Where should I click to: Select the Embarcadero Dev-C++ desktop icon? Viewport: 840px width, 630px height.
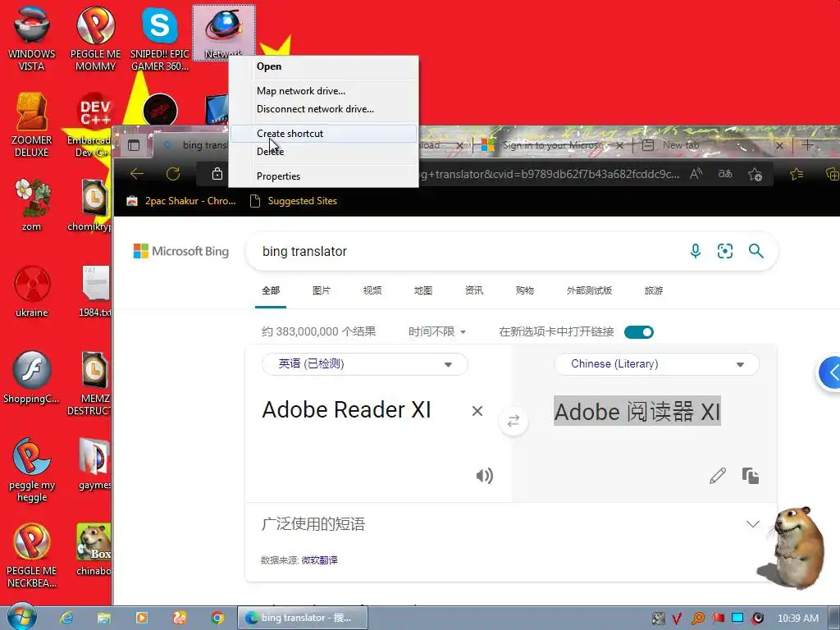(x=90, y=125)
